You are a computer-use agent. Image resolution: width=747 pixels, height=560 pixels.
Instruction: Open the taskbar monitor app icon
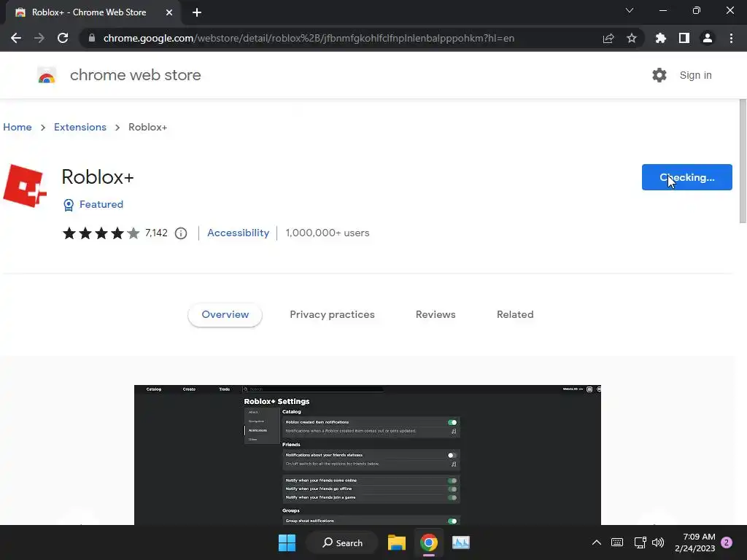pyautogui.click(x=461, y=542)
